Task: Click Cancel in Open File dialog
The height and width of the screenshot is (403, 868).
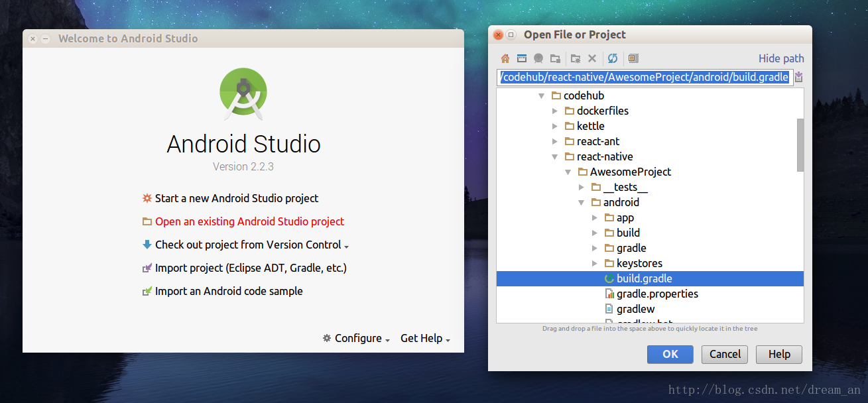Action: [x=725, y=354]
